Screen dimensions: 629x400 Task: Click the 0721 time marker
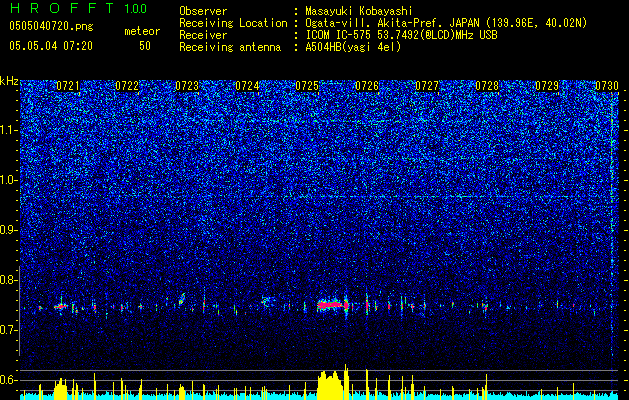point(68,86)
